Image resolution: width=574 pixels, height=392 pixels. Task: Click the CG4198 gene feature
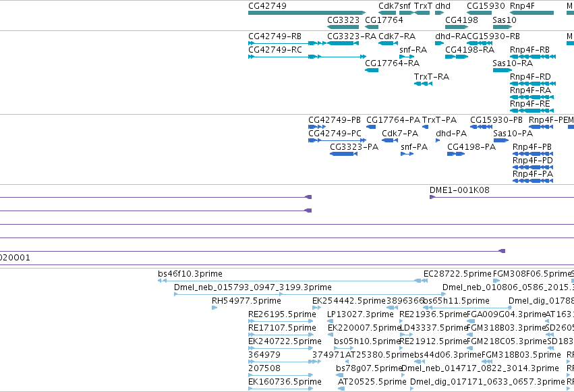pos(457,27)
